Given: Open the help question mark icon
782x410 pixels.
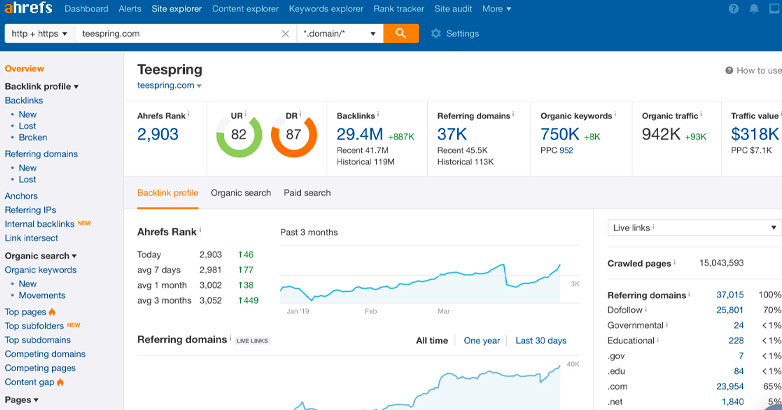Looking at the screenshot, I should [x=734, y=8].
